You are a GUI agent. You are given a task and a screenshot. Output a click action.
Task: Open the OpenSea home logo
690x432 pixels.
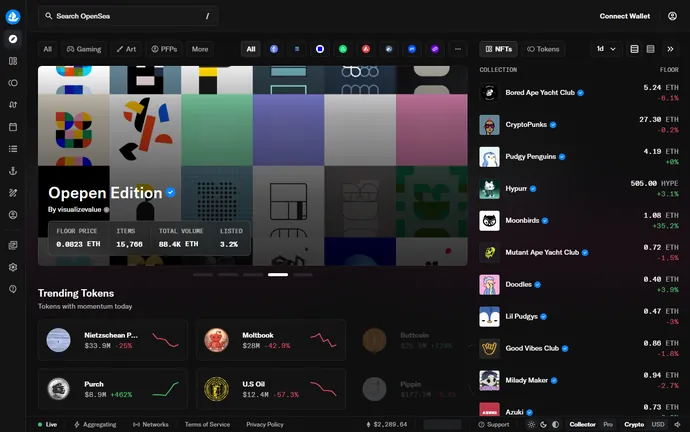pyautogui.click(x=13, y=17)
